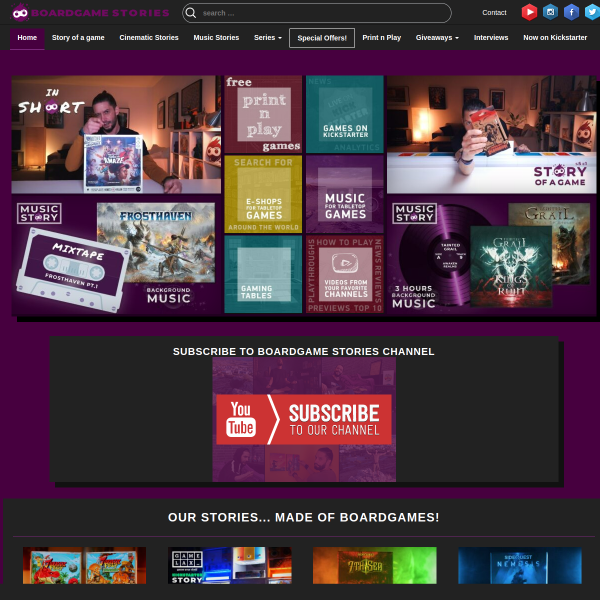Open the Facebook social icon
The height and width of the screenshot is (600, 600).
pos(571,13)
